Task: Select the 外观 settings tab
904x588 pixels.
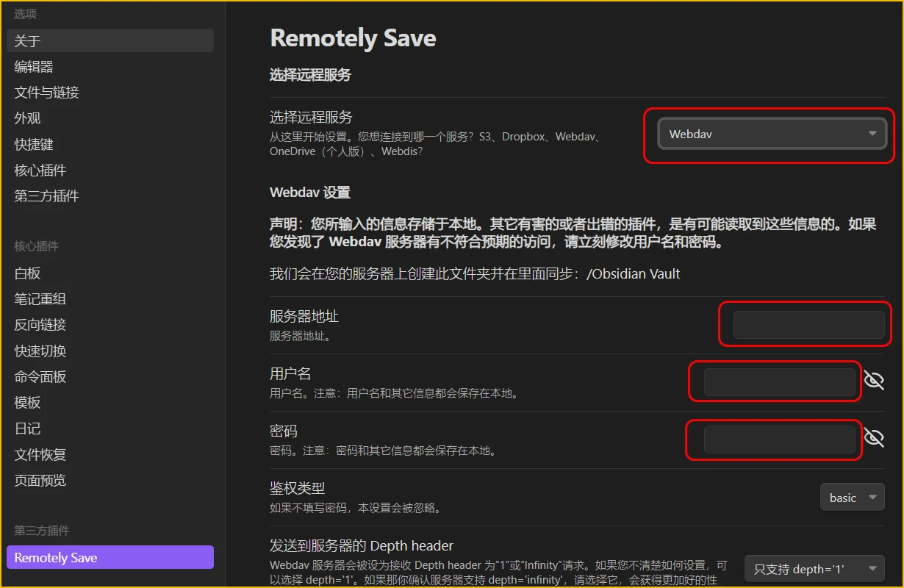Action: click(110, 118)
